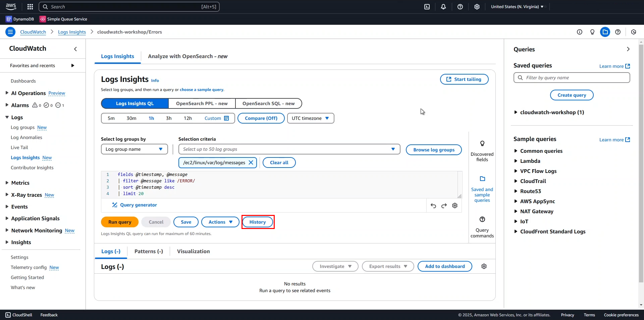Set time range to 3h

(169, 118)
